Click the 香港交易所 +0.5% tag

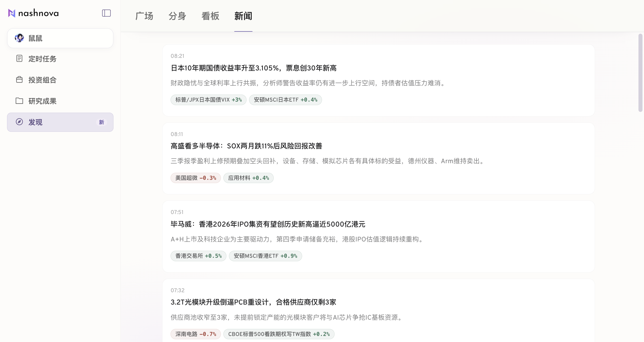198,256
